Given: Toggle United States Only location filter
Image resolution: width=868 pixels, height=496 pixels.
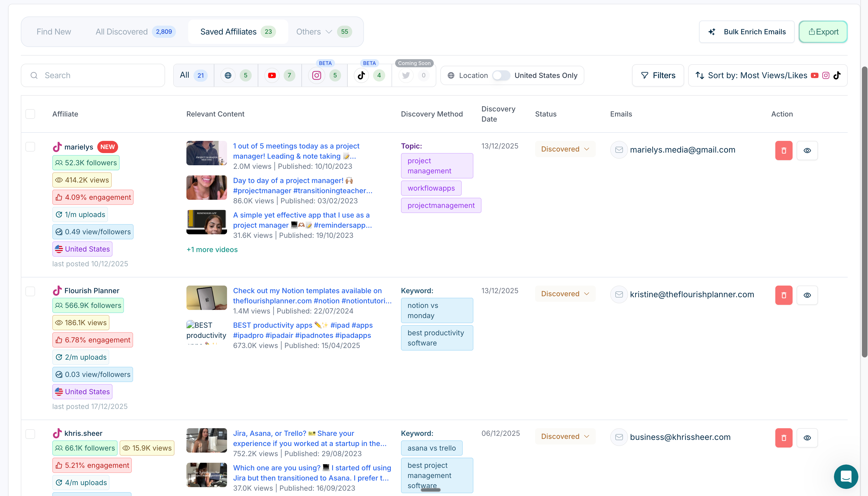Looking at the screenshot, I should click(501, 75).
